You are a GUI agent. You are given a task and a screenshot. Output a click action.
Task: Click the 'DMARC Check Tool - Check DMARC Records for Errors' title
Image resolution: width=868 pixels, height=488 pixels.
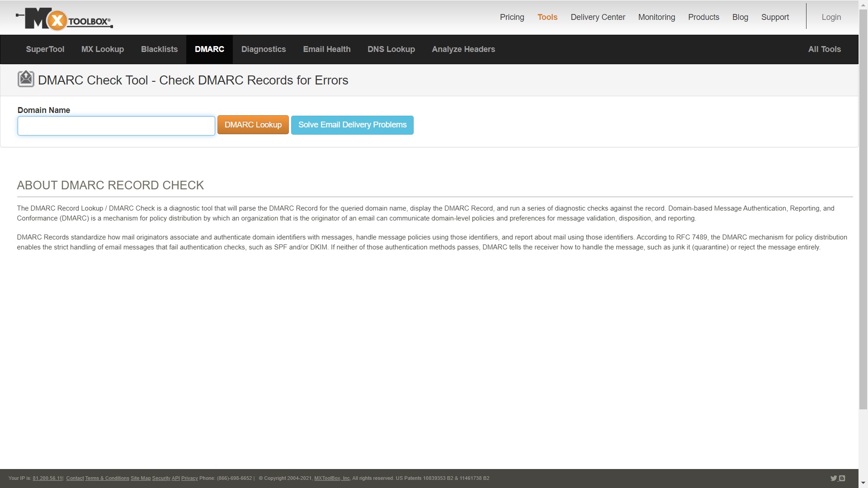point(193,80)
